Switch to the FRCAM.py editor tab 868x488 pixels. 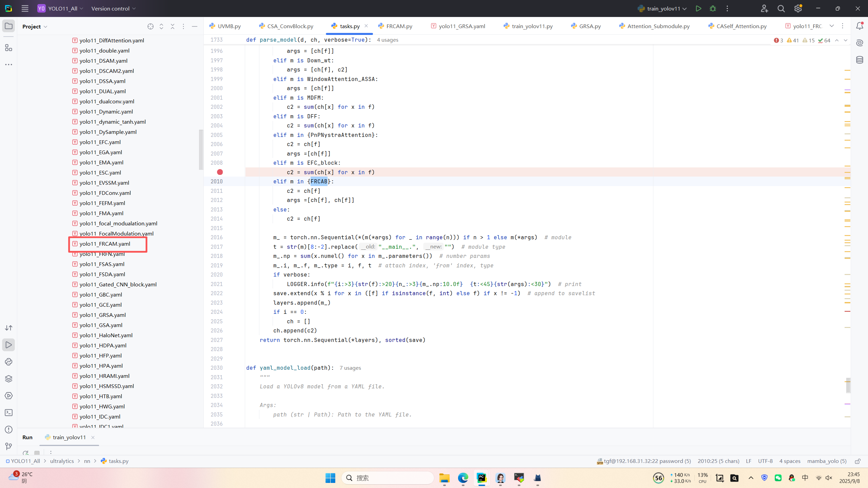(399, 26)
